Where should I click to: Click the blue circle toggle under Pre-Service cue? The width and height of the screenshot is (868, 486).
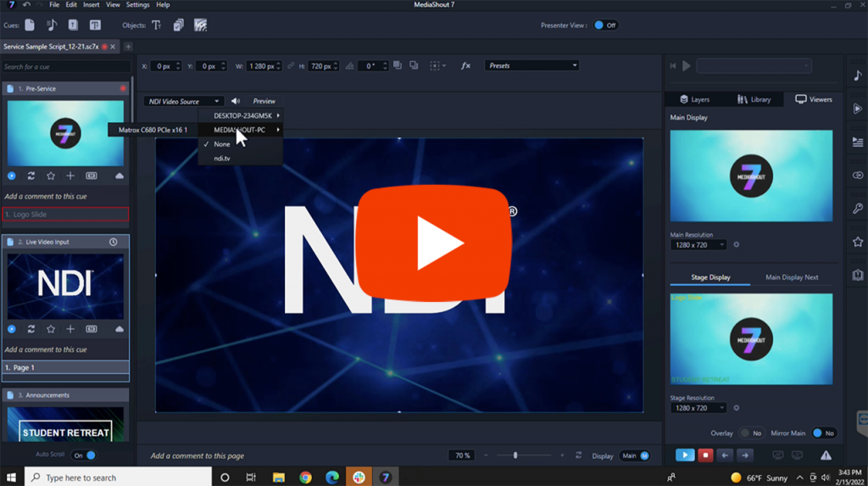(x=12, y=176)
